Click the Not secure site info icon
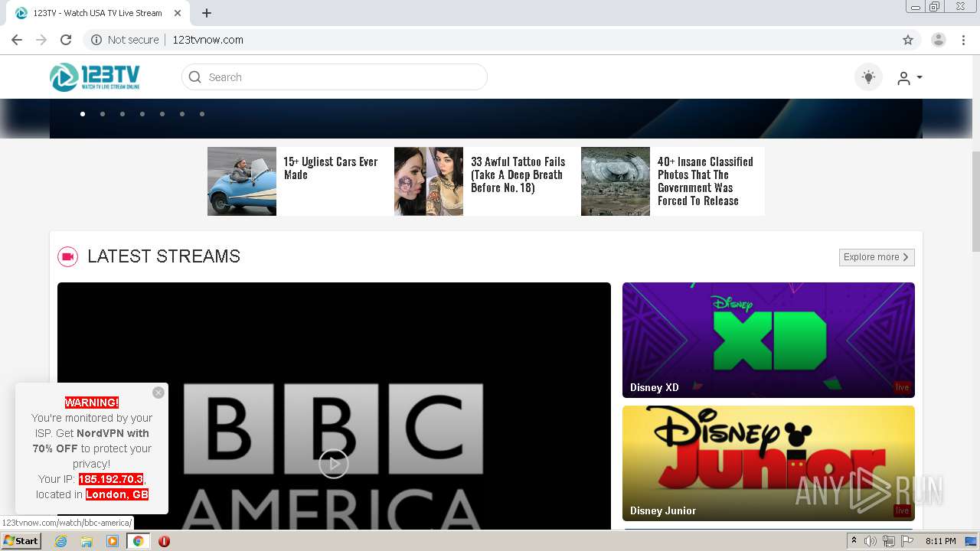 click(96, 40)
